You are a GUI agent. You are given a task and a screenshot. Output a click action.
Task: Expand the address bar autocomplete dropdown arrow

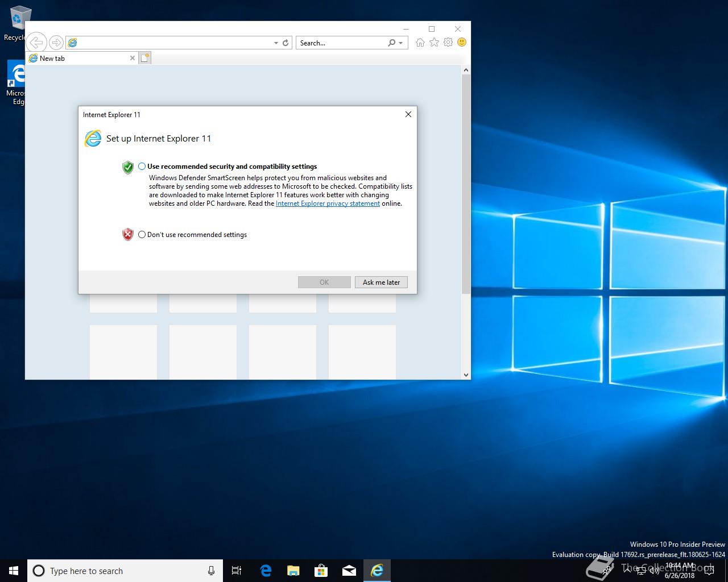point(276,43)
